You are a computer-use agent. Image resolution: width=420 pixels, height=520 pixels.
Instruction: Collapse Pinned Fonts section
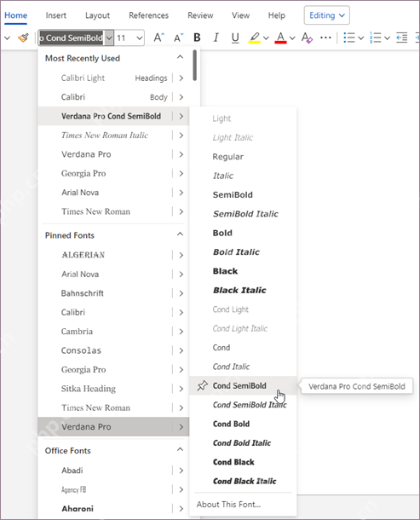180,234
